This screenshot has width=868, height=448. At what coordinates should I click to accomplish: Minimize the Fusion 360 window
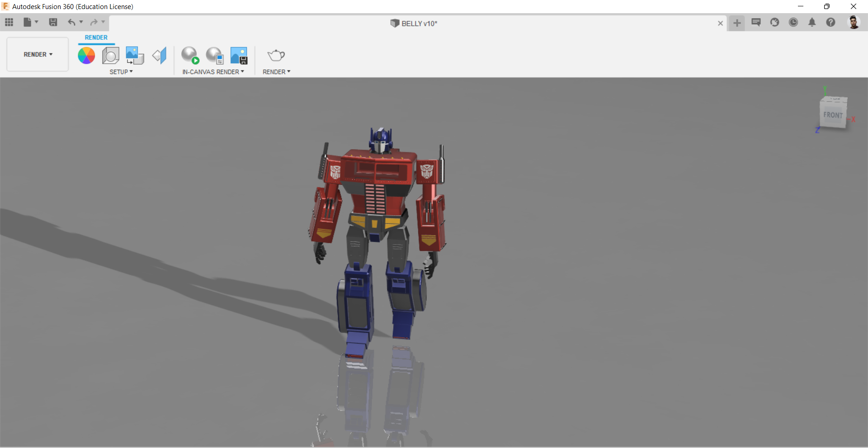pyautogui.click(x=801, y=6)
